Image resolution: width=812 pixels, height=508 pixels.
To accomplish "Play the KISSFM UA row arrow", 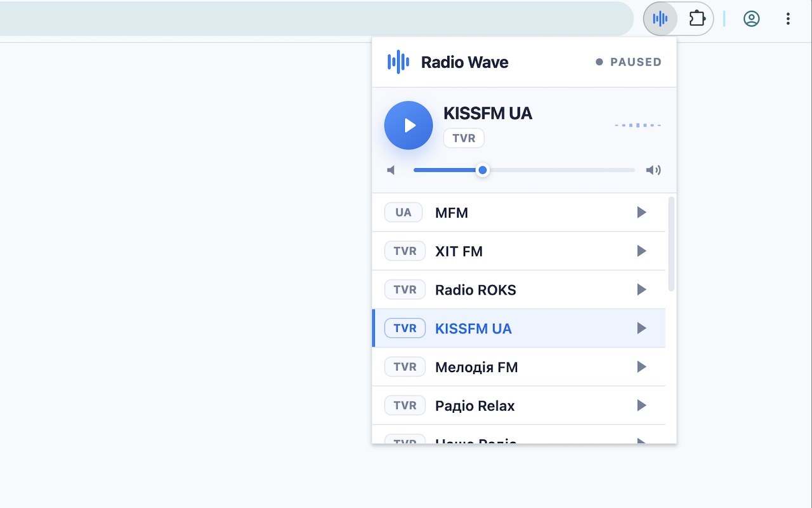I will [x=641, y=328].
